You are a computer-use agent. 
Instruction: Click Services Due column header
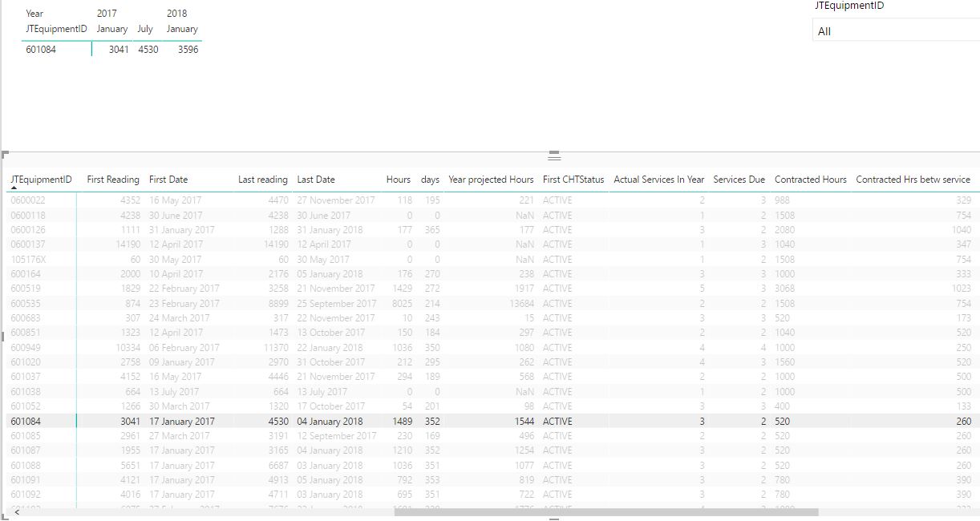[x=739, y=180]
